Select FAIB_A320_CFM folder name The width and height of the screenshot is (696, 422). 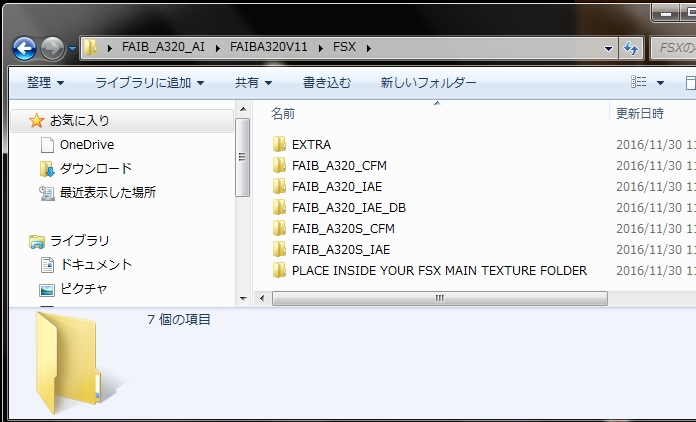pyautogui.click(x=339, y=166)
